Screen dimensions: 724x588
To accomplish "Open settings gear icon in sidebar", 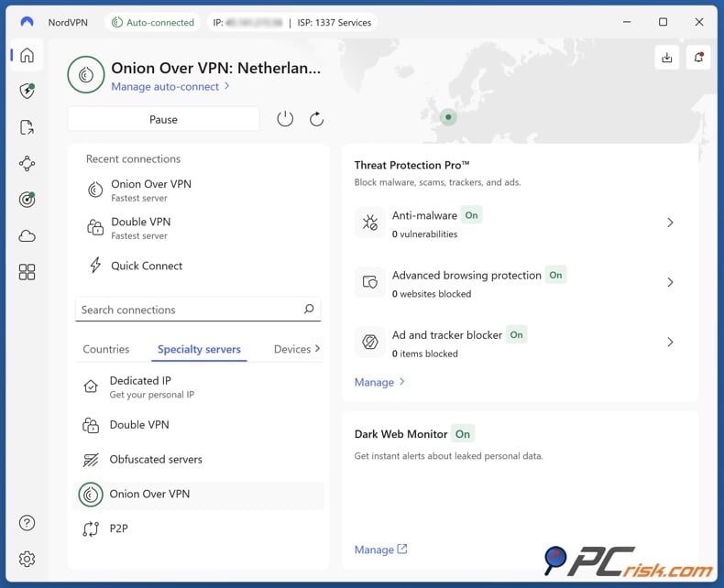I will [x=27, y=559].
